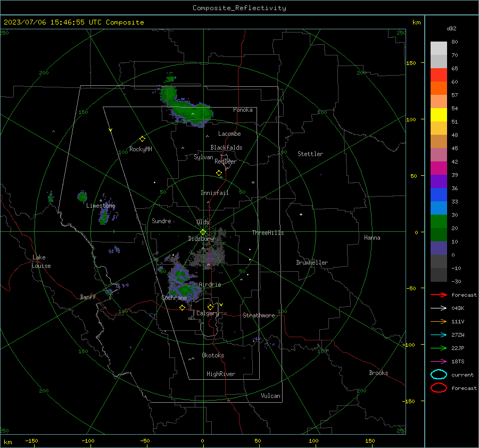Viewport: 479px width, 448px height.
Task: Click the Brooks label
Action: pyautogui.click(x=378, y=373)
